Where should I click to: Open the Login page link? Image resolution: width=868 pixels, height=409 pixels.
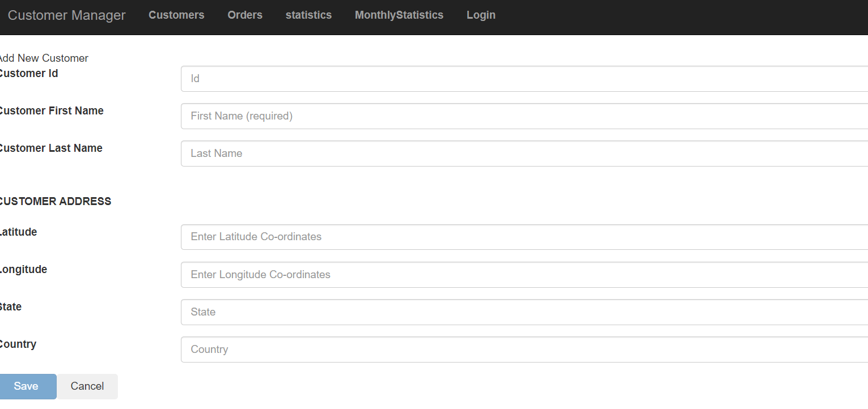tap(481, 15)
